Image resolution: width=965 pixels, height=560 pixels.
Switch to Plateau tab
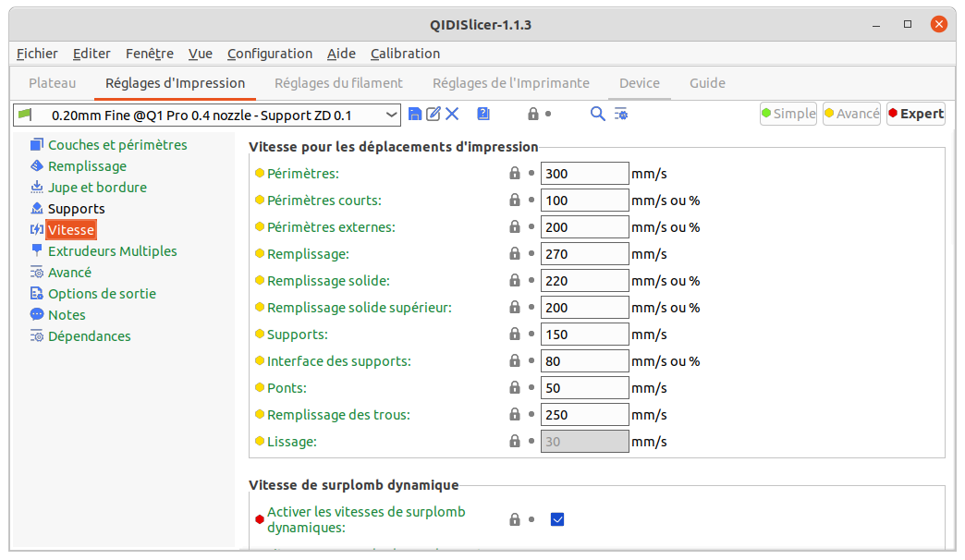pyautogui.click(x=53, y=83)
